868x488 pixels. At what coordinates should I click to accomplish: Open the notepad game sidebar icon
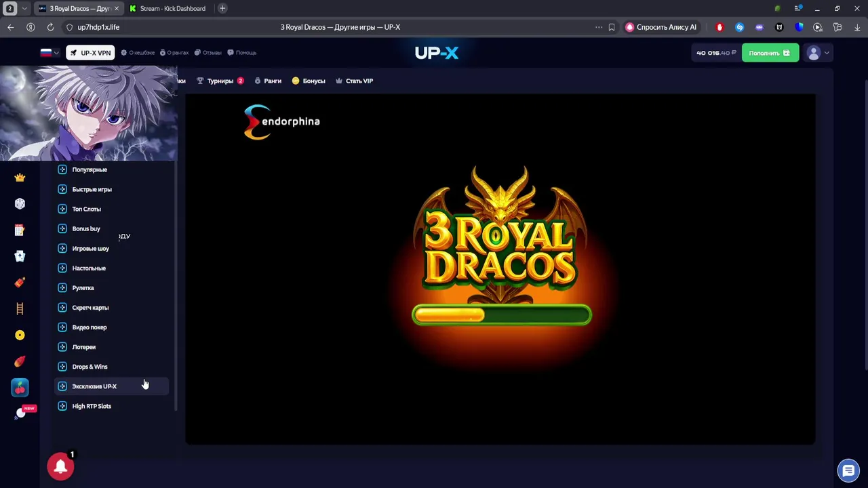[x=20, y=230]
